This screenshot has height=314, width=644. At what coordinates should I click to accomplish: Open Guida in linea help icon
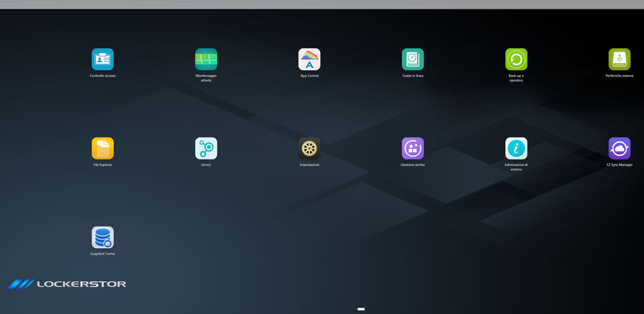(413, 59)
